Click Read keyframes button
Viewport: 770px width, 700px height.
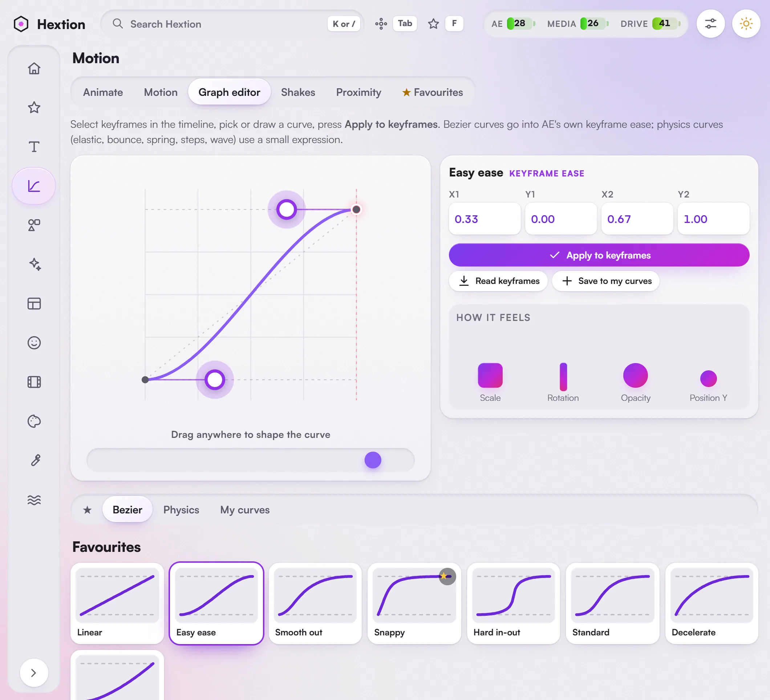[x=498, y=281]
